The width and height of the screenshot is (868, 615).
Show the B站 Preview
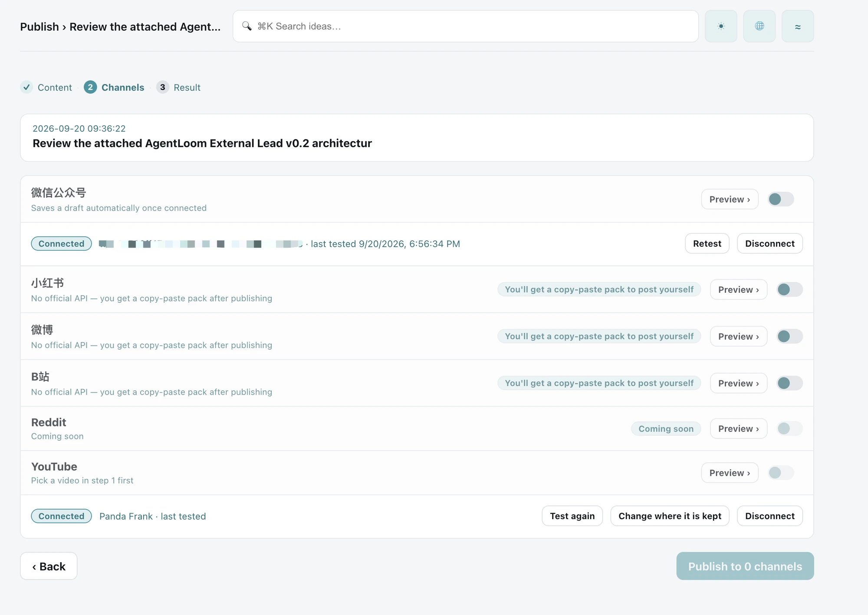tap(738, 383)
